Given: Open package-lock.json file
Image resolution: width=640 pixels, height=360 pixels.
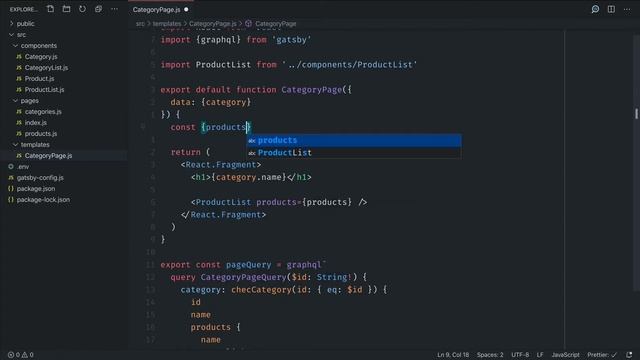Looking at the screenshot, I should point(43,200).
